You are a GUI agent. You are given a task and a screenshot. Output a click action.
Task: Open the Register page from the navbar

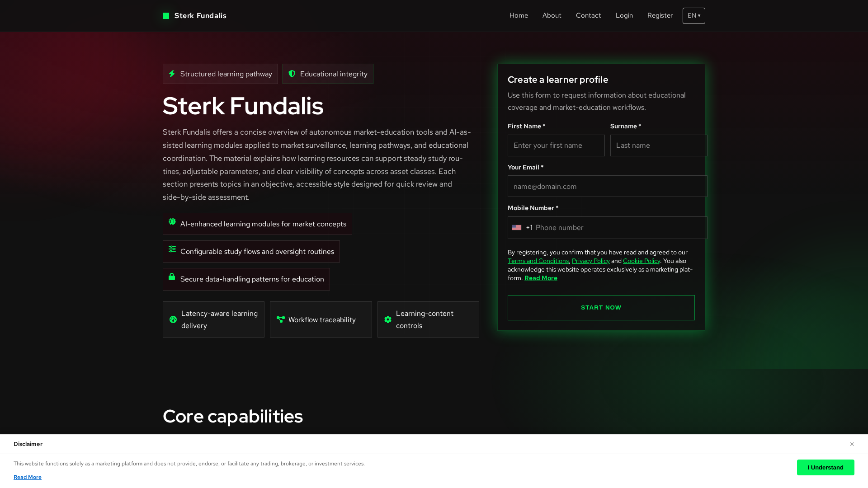(660, 15)
